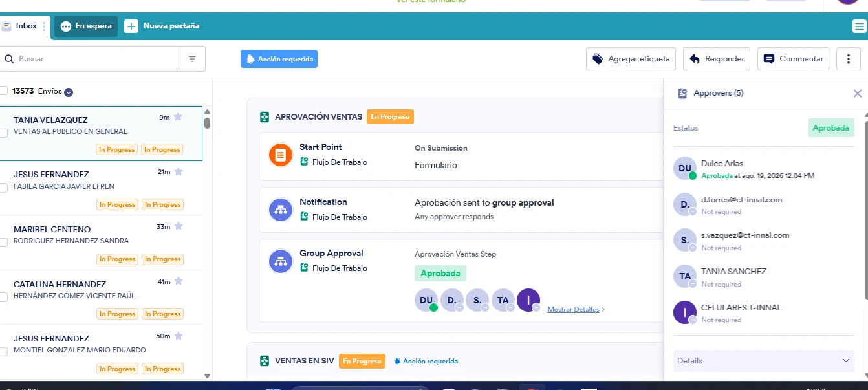Open the three-dot more options menu
Screen dimensions: 868x390
click(x=849, y=59)
